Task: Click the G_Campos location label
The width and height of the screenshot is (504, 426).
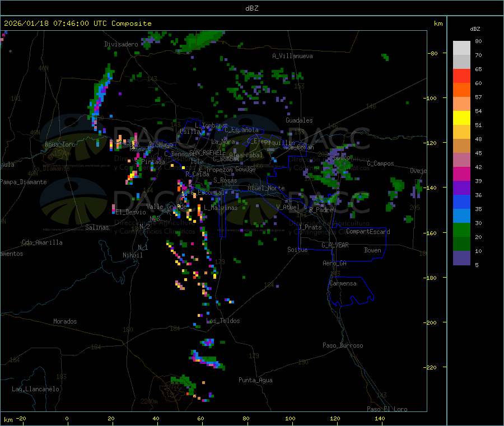Action: point(381,163)
